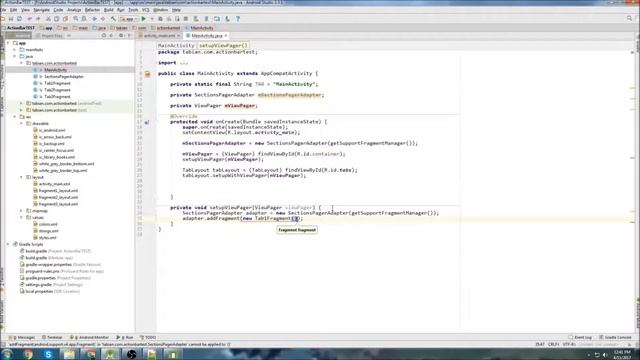Open the Android Monitor tool window
The width and height of the screenshot is (640, 360).
(89, 338)
